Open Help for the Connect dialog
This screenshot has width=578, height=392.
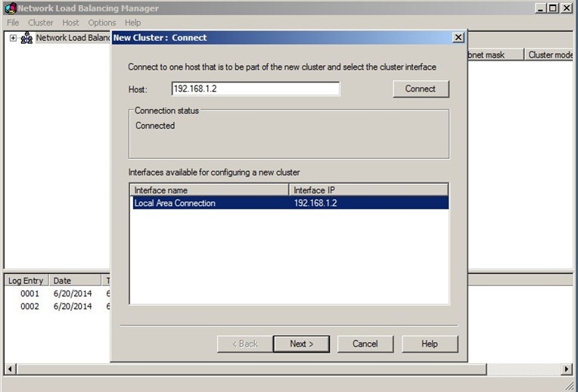(430, 344)
